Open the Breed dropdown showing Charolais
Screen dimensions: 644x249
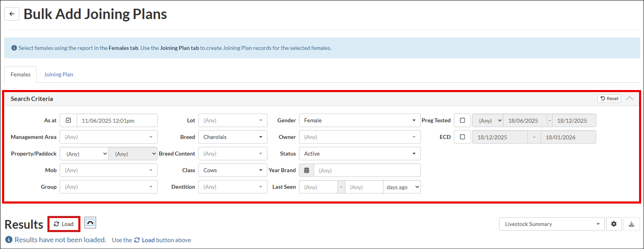pos(233,137)
